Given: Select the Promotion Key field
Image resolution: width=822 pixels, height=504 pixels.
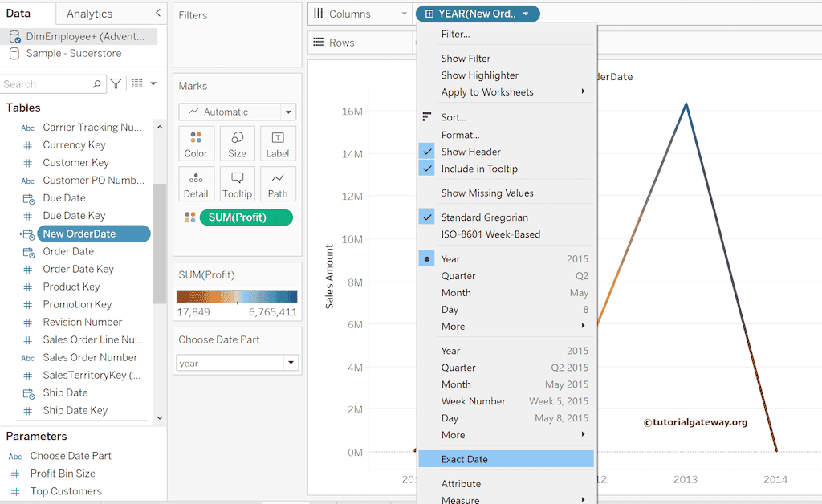Looking at the screenshot, I should tap(77, 304).
